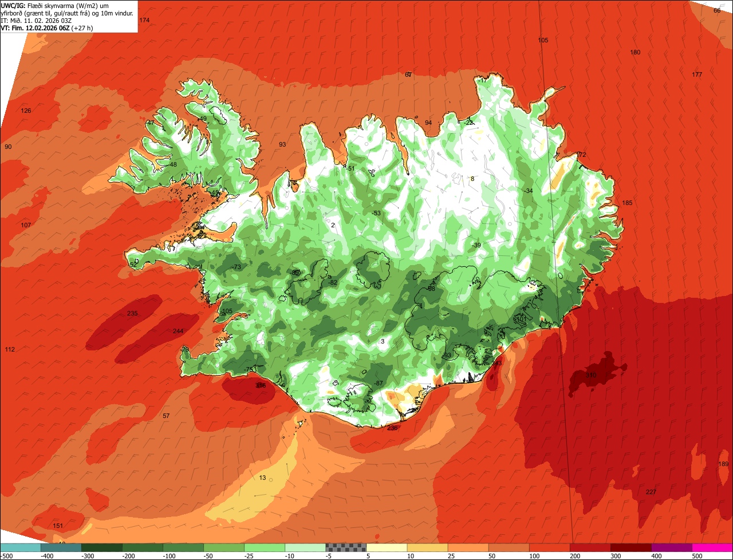The image size is (733, 560).
Task: Click the 310 value in dark red ocean patch
Action: pos(591,376)
